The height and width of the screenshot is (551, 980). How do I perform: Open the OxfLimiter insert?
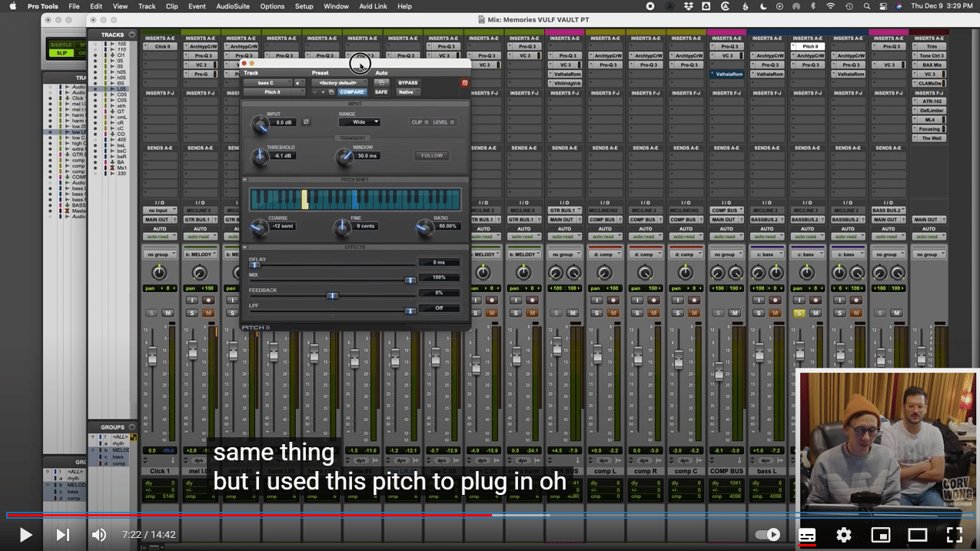[x=930, y=111]
